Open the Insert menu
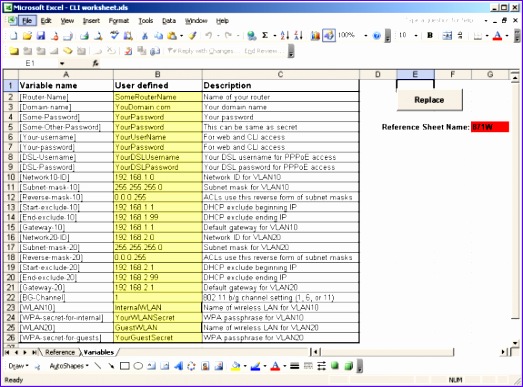This screenshot has width=523, height=387. pos(91,21)
